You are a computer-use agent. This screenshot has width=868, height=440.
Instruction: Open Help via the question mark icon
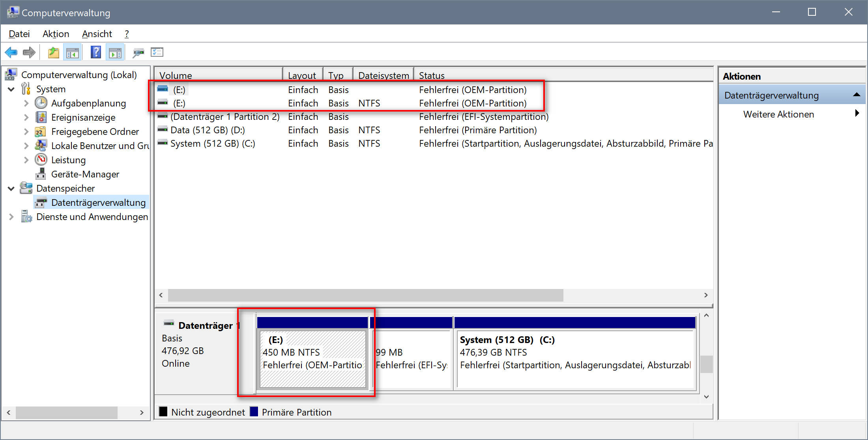pyautogui.click(x=95, y=52)
